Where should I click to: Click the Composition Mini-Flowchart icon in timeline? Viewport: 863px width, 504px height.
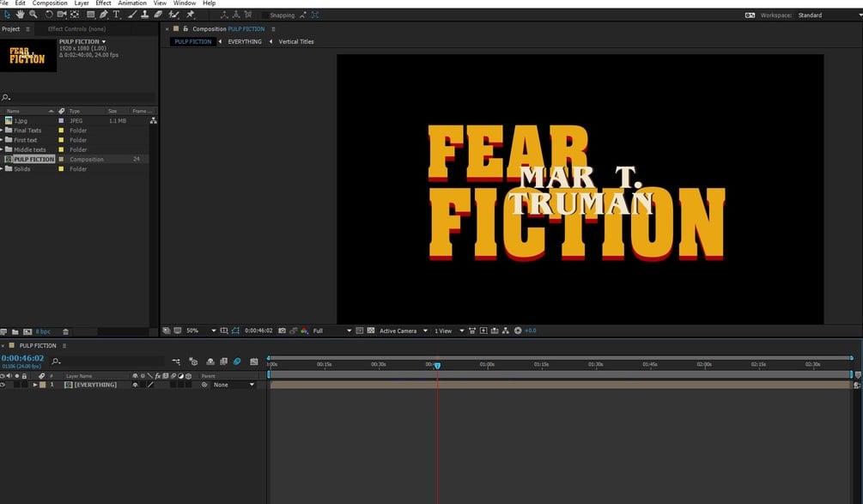point(175,361)
